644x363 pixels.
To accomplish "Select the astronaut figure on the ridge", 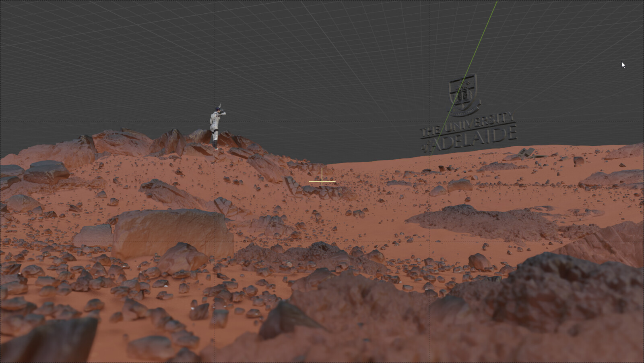I will click(x=216, y=127).
